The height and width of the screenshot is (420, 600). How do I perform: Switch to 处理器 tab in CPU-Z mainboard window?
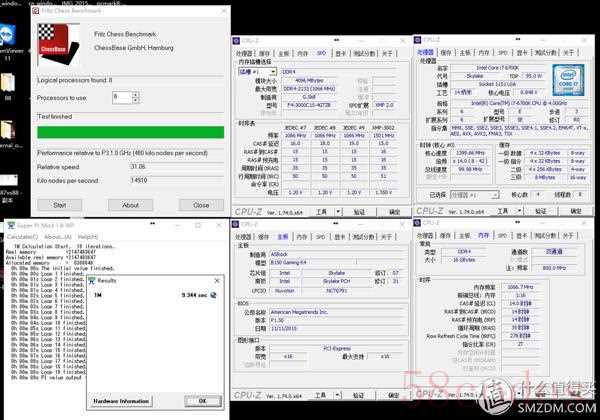(x=243, y=237)
